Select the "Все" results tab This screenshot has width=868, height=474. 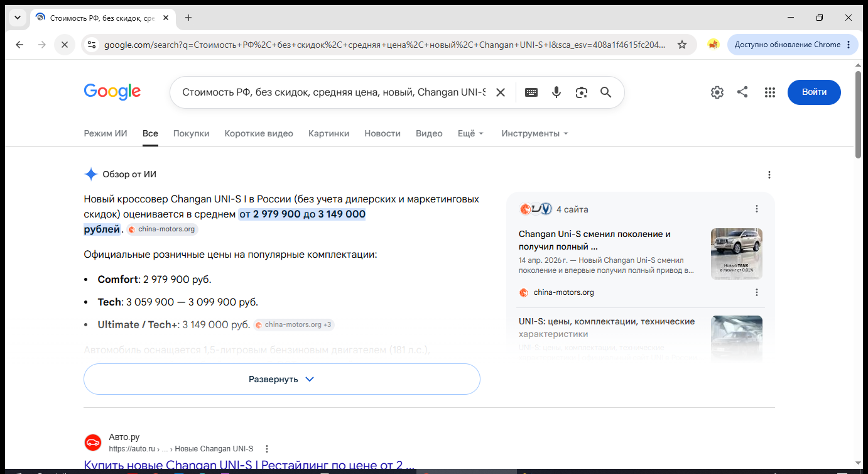tap(150, 133)
